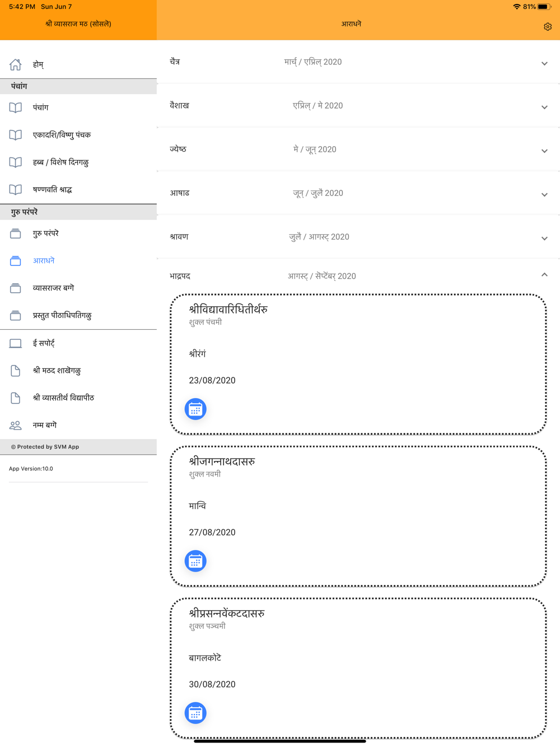Click book icon for एकादशि/विष्णु पंचक

(x=16, y=135)
